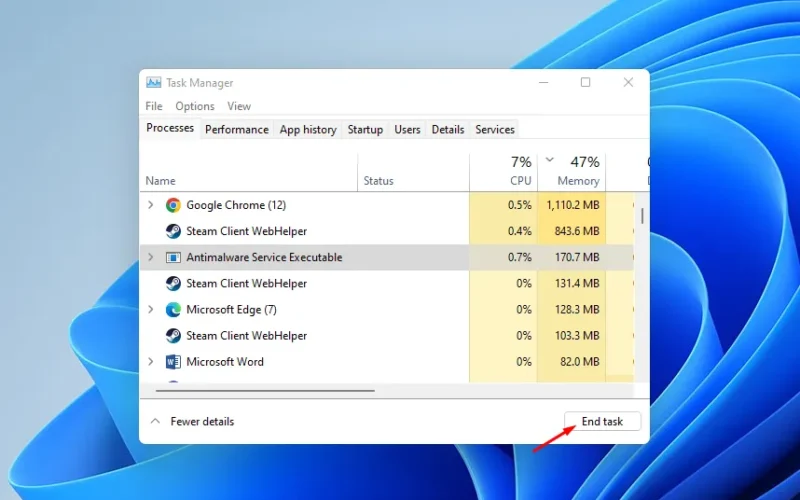Open the File menu
This screenshot has width=800, height=500.
coord(154,106)
